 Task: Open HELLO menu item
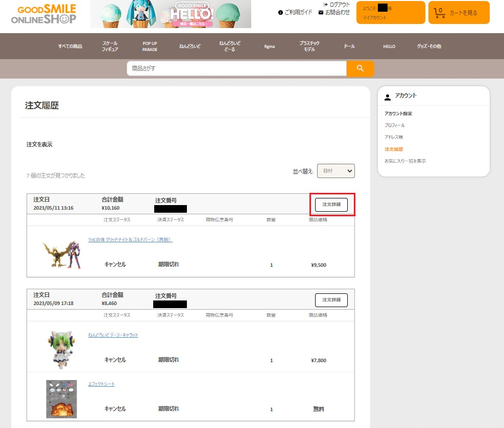[389, 46]
